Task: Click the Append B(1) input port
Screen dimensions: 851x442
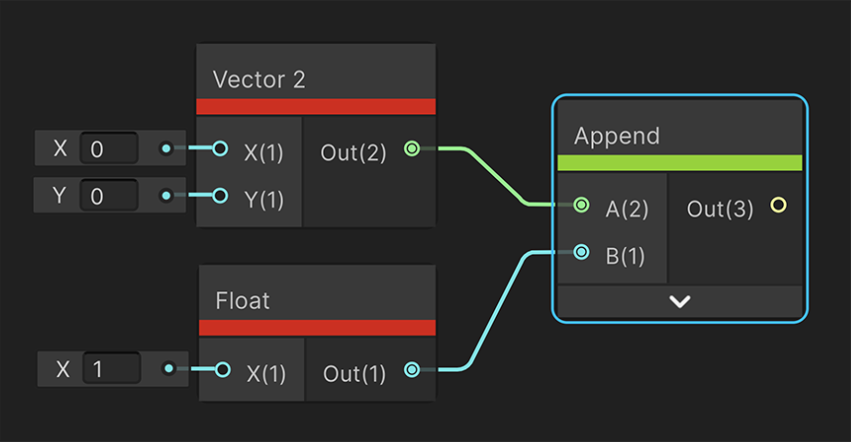Action: pos(582,252)
